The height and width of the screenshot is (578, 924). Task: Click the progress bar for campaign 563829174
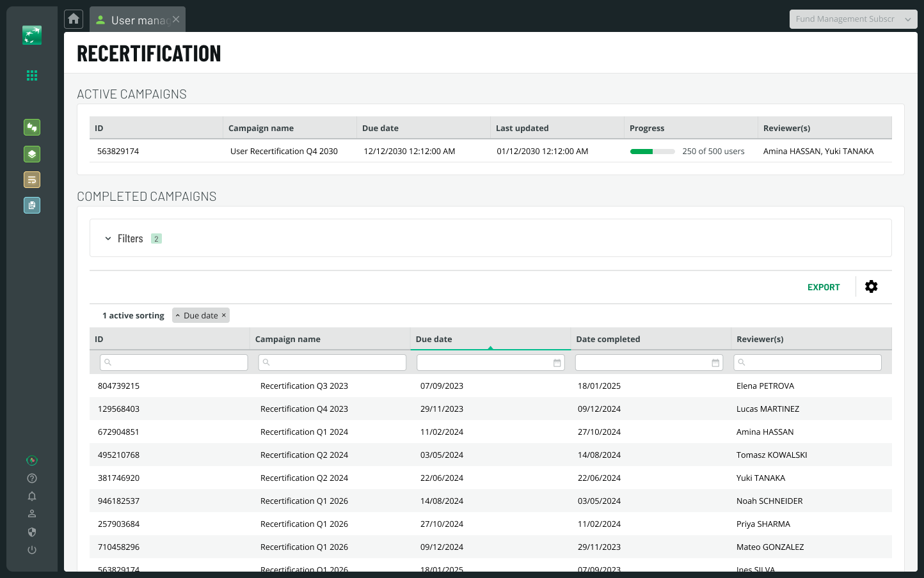pos(652,152)
